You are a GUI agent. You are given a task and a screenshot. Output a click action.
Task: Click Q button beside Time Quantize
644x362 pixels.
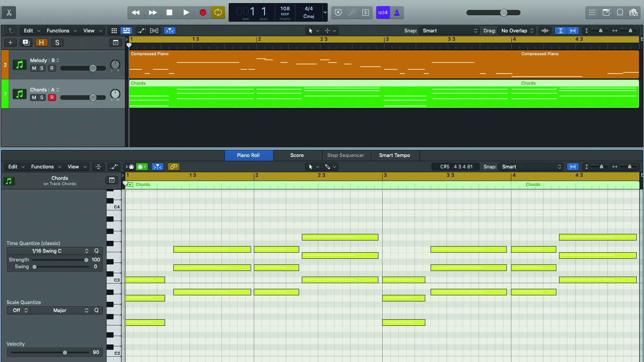point(96,251)
